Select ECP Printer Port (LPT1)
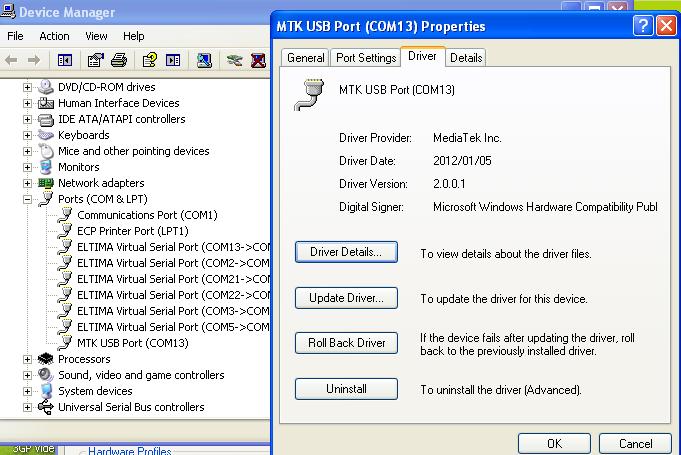681x455 pixels. 133,231
